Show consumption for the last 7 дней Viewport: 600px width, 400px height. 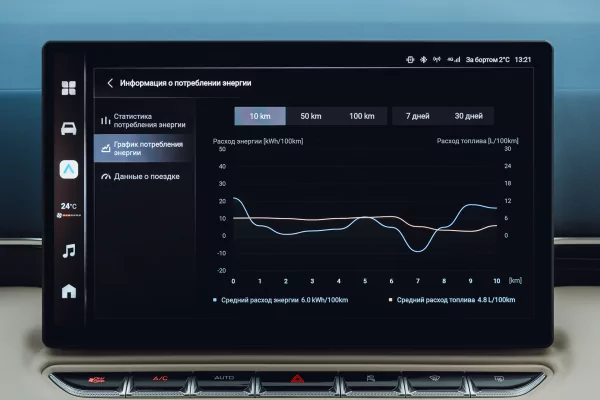coord(418,116)
